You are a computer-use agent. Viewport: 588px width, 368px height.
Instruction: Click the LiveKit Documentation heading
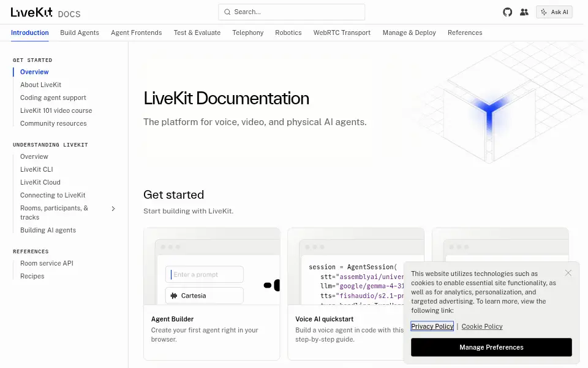point(226,98)
